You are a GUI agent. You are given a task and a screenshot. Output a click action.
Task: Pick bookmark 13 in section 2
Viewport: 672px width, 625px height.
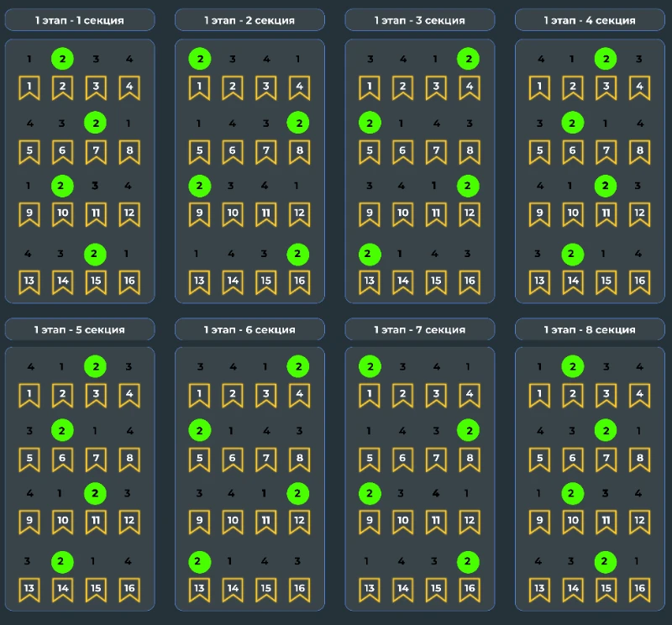199,282
